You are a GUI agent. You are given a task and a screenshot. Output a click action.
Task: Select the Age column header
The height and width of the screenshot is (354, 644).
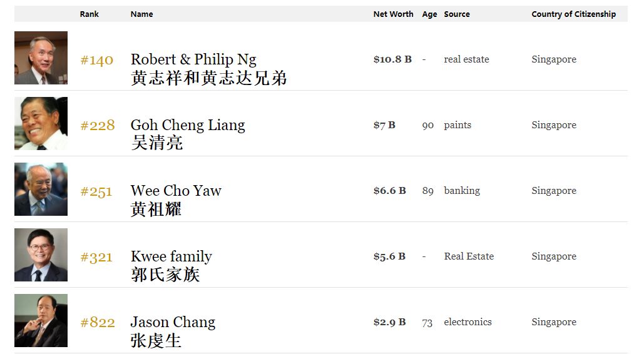(429, 14)
